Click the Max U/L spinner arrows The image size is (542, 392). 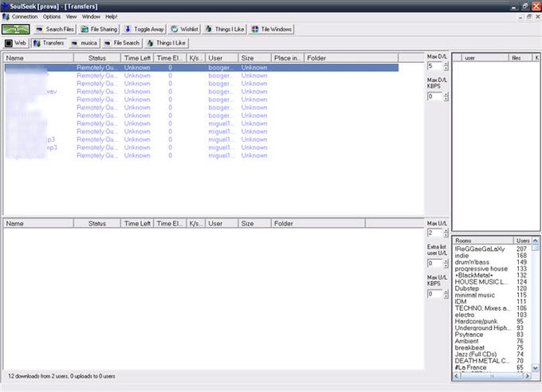click(x=446, y=233)
